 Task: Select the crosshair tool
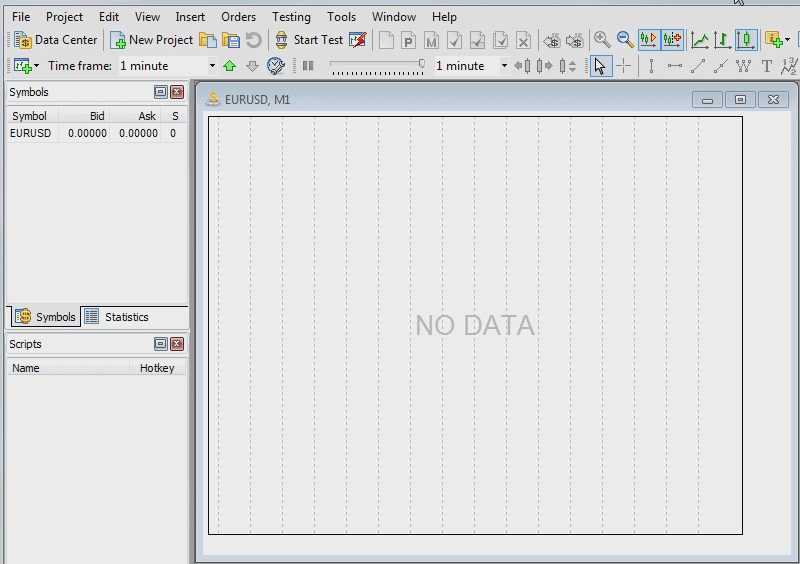[x=623, y=66]
